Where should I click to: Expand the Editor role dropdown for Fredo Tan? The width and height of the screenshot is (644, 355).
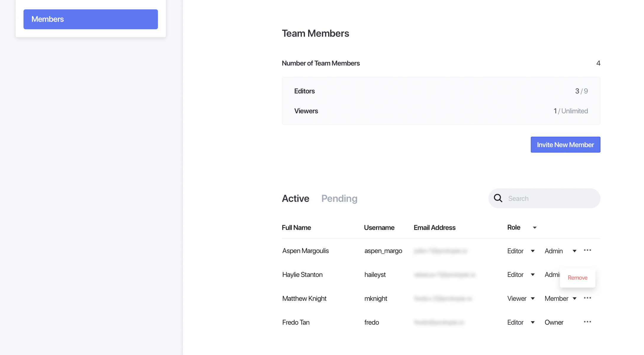click(521, 322)
